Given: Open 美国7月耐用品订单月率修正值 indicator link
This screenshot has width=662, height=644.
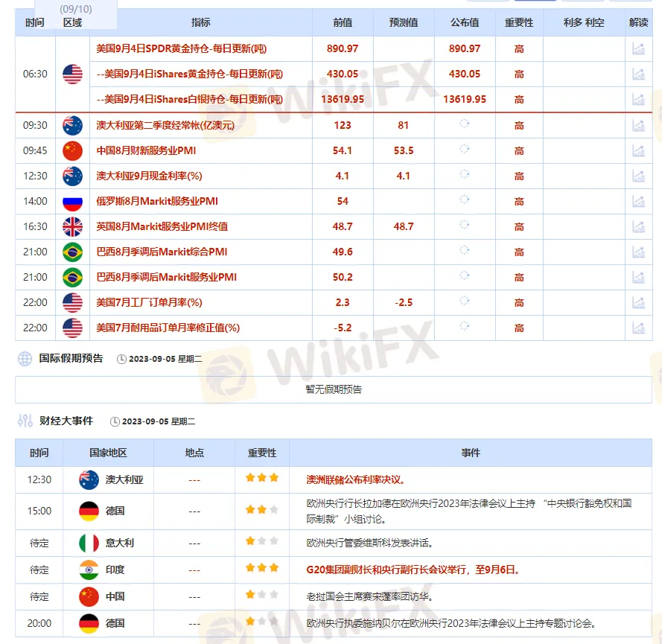Looking at the screenshot, I should (x=168, y=328).
